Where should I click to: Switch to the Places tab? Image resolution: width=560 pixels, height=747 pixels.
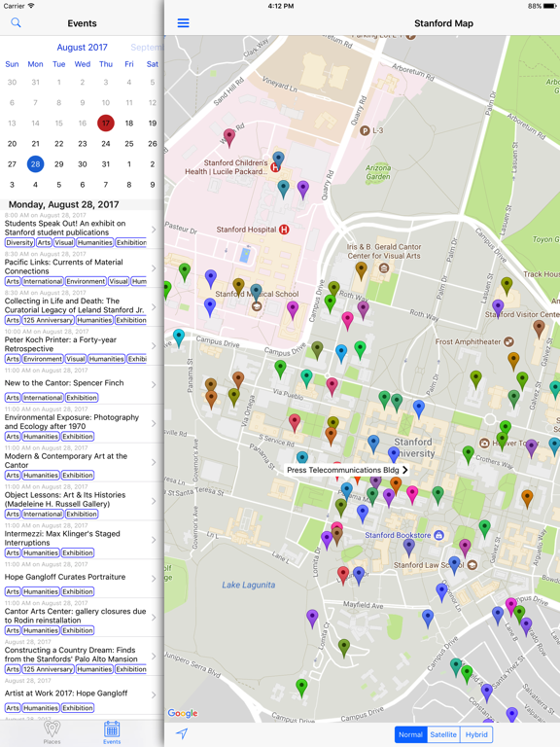point(52,732)
